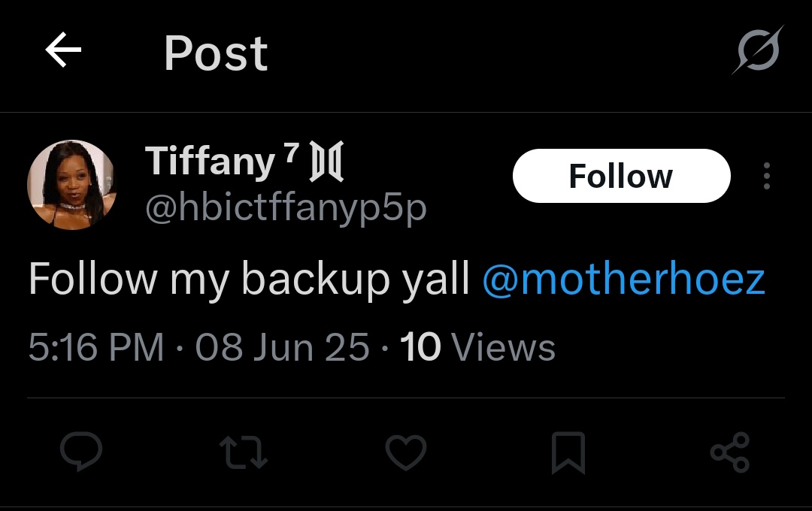The width and height of the screenshot is (812, 511).
Task: Tap the Post header title
Action: pyautogui.click(x=216, y=53)
